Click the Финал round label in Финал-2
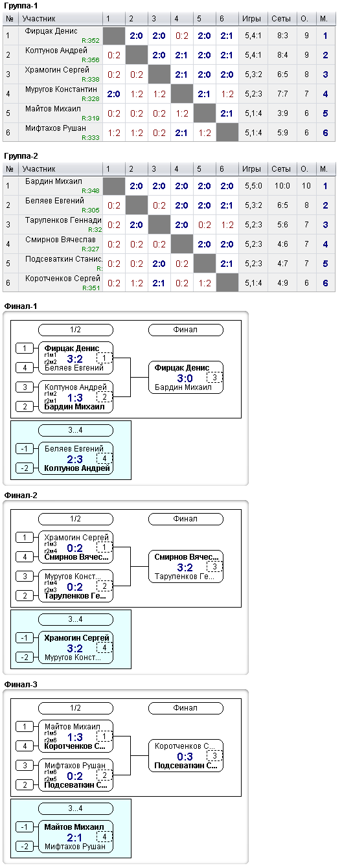The height and width of the screenshot is (868, 342). [x=185, y=519]
